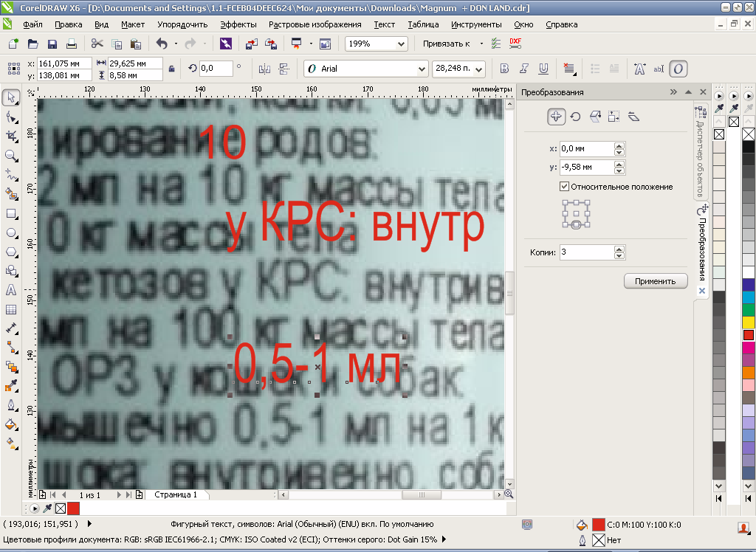Open the undo history arrow

tap(176, 44)
